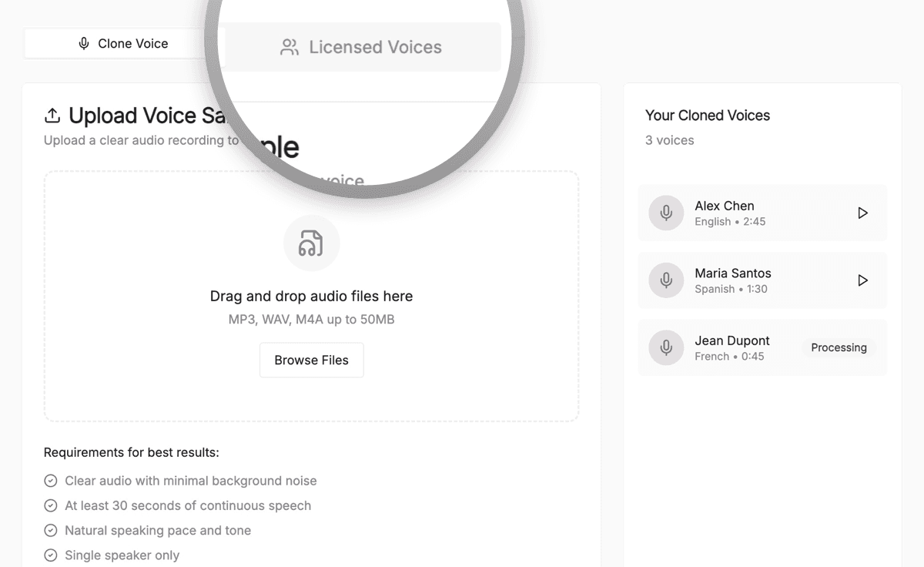This screenshot has height=567, width=924.
Task: Play the Alex Chen voice sample
Action: (862, 213)
